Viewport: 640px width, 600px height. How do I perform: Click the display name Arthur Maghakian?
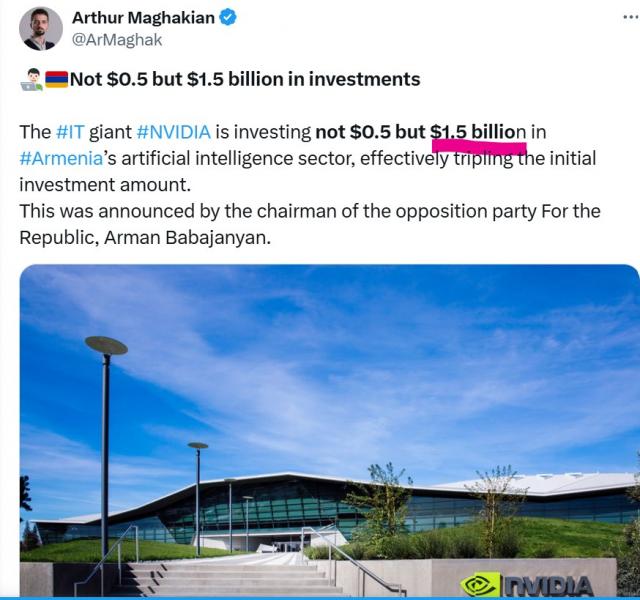141,17
